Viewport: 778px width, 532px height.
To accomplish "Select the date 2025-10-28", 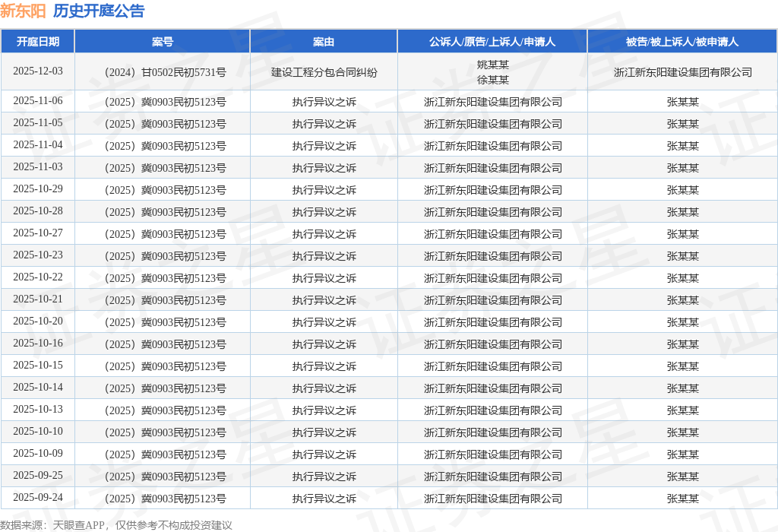I will point(38,211).
